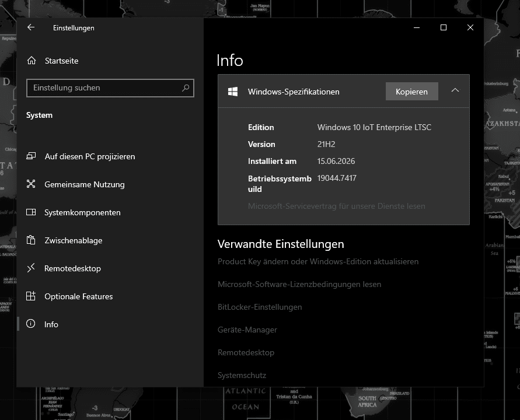Click the Windows-Spezifikationen header title

coord(294,92)
